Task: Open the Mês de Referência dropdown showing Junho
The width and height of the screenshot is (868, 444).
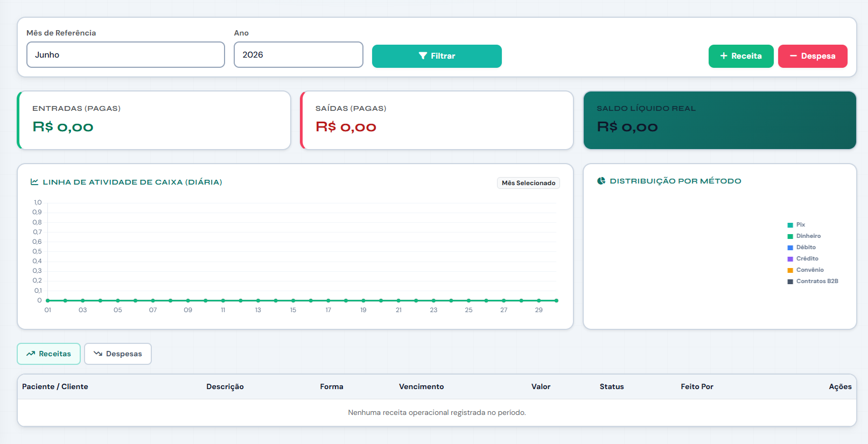Action: point(125,55)
